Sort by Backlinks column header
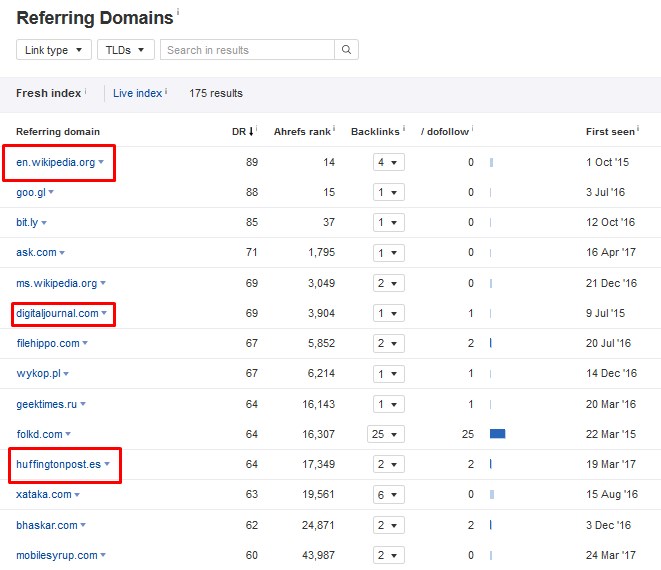 click(375, 132)
